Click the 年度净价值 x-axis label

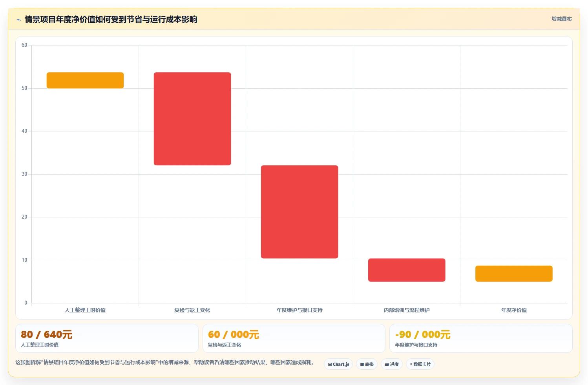tap(514, 310)
